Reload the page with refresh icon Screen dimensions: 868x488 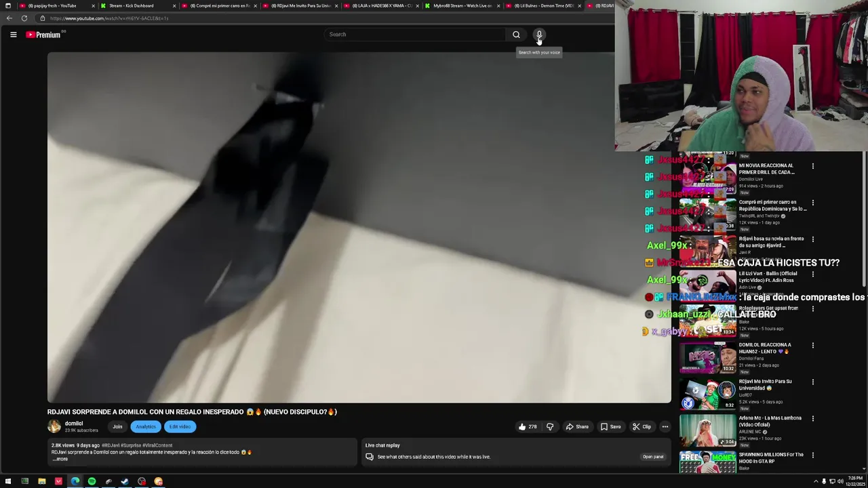(24, 18)
